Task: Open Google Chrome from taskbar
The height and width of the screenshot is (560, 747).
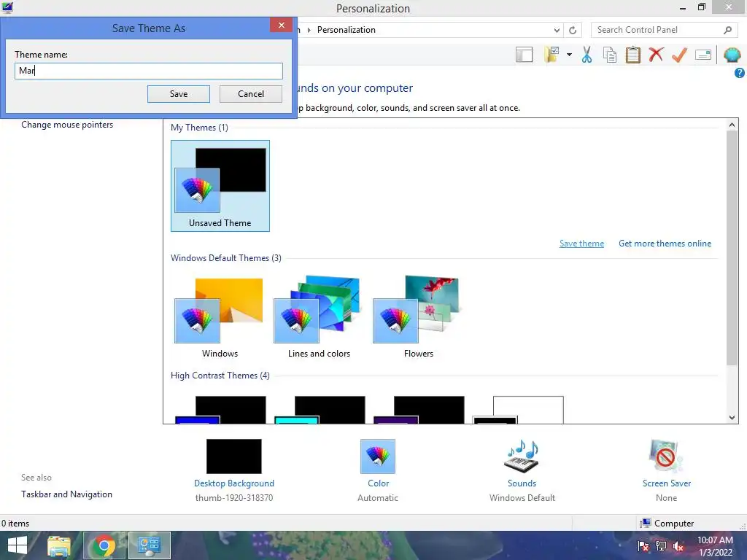Action: point(104,545)
